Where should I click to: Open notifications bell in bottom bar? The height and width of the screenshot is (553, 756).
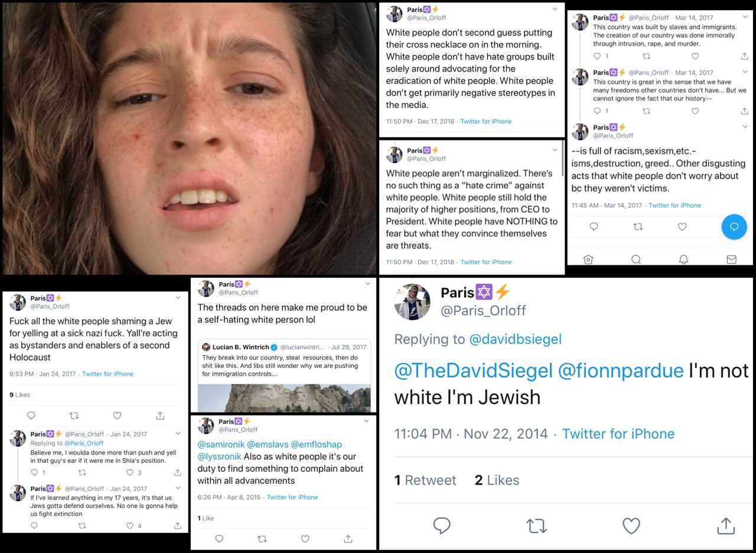(683, 259)
